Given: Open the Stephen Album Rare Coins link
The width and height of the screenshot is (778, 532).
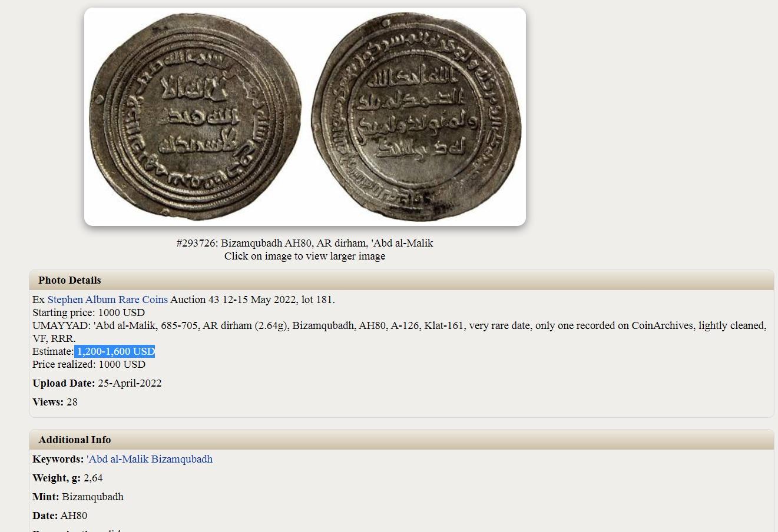Looking at the screenshot, I should [x=107, y=300].
